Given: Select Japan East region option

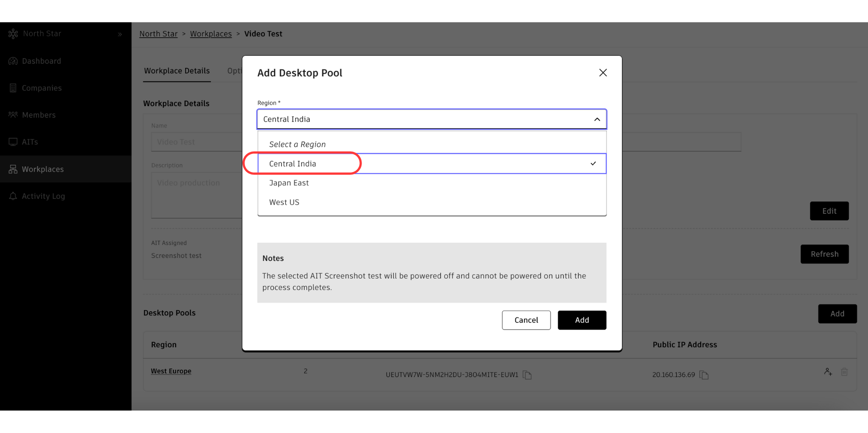Looking at the screenshot, I should pyautogui.click(x=289, y=183).
